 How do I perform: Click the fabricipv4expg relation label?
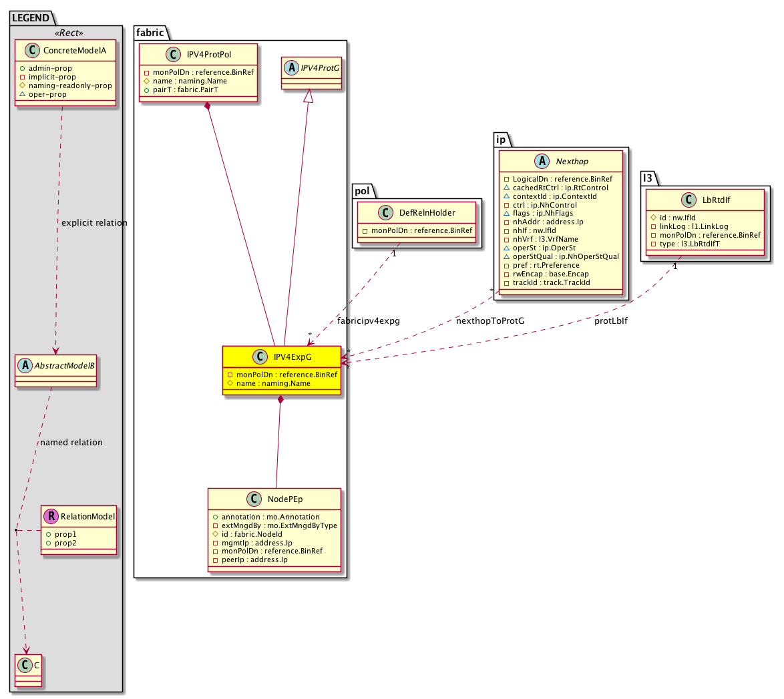[x=369, y=321]
